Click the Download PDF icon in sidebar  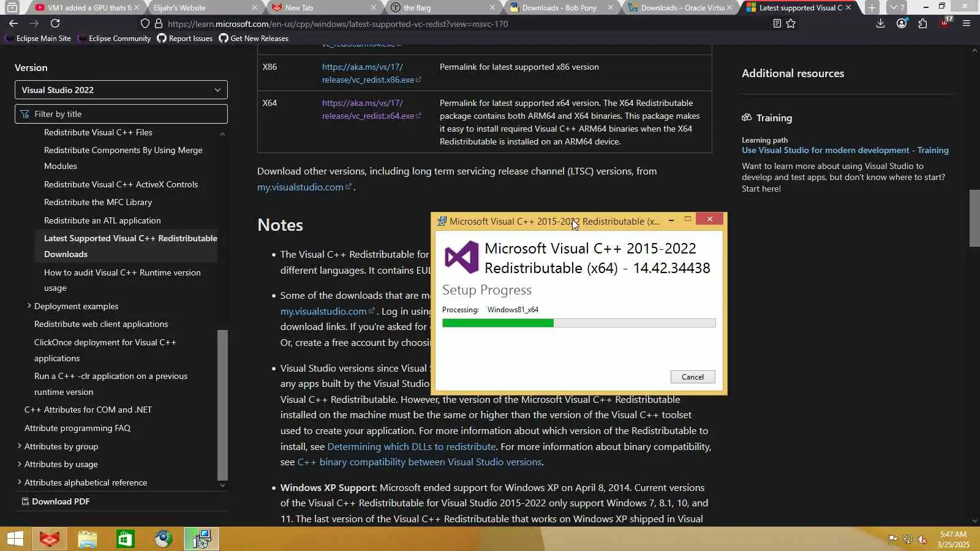pyautogui.click(x=25, y=501)
